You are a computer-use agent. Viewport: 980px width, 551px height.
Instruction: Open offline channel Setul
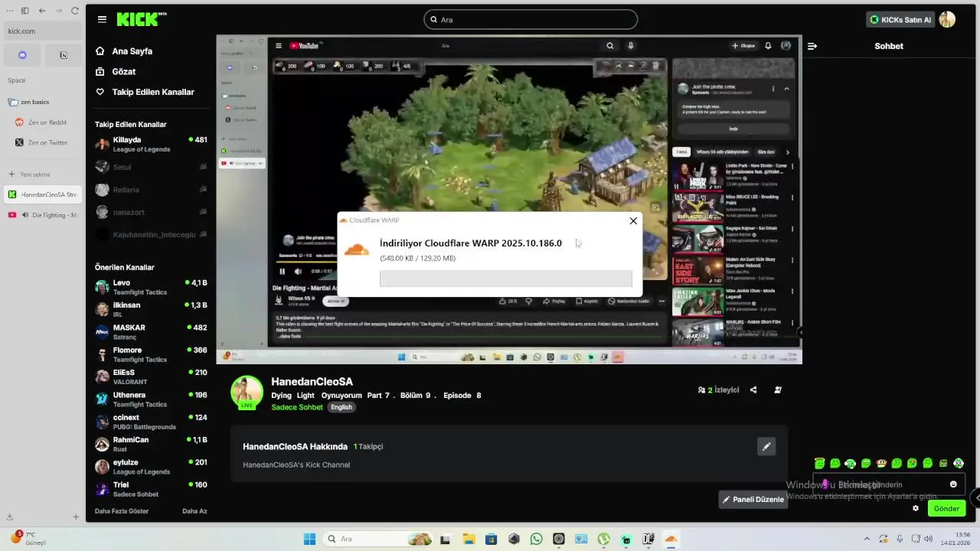click(151, 167)
